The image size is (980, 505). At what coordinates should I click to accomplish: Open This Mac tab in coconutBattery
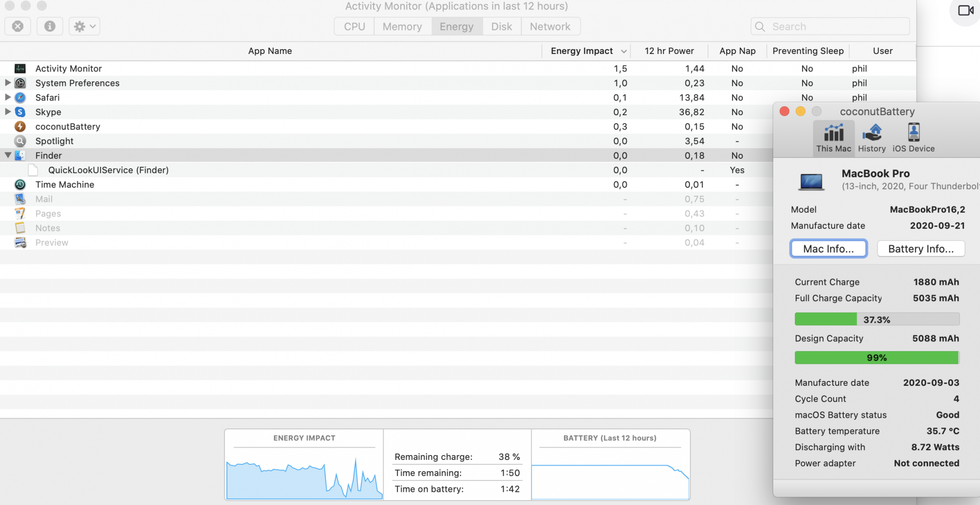click(833, 138)
